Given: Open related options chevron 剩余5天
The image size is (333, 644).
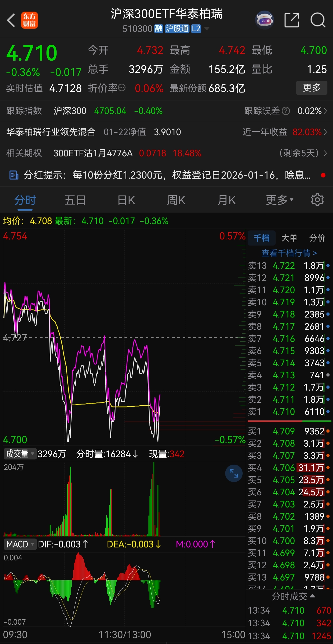Looking at the screenshot, I should pos(326,153).
